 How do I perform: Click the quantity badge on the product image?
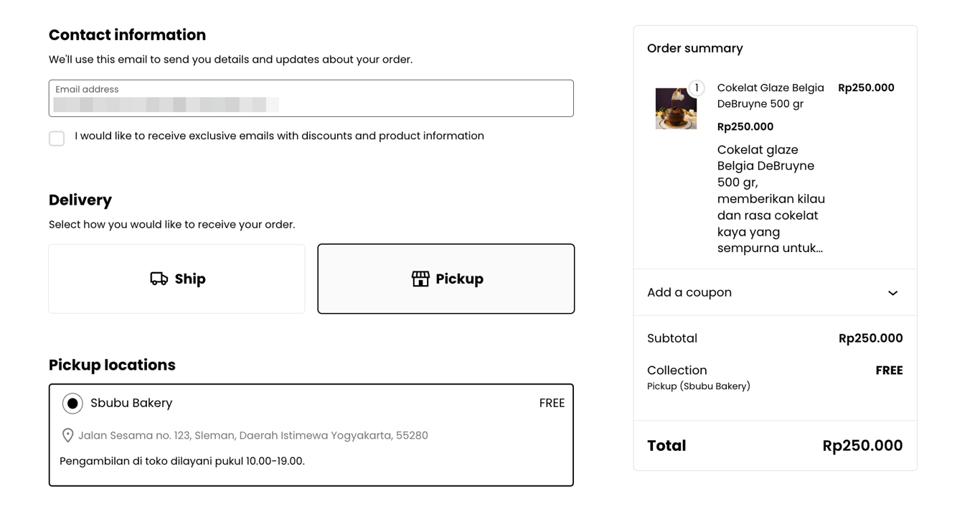click(x=696, y=88)
